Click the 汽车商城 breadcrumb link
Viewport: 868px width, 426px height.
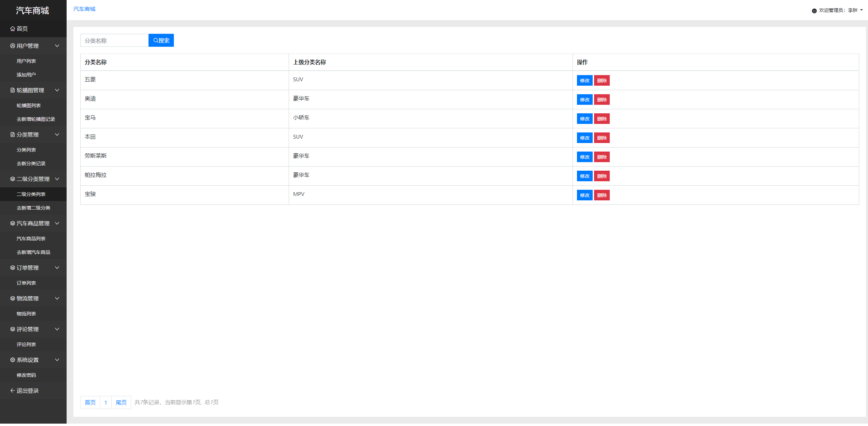(84, 9)
